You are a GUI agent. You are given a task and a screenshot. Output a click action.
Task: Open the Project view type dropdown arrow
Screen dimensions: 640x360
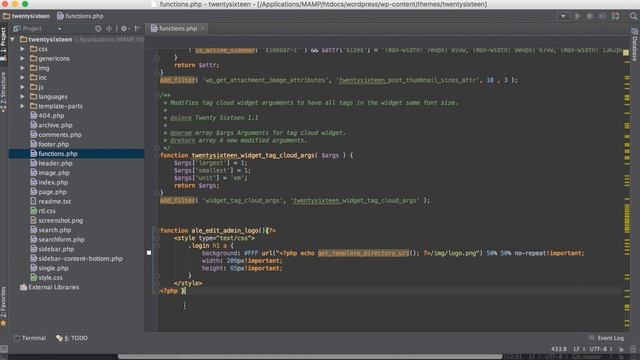pyautogui.click(x=60, y=29)
